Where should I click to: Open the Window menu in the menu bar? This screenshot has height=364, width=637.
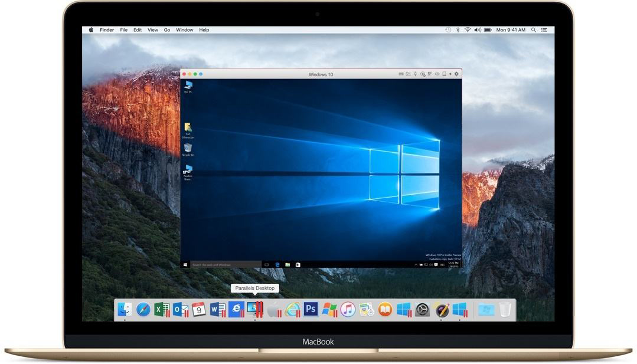[184, 29]
